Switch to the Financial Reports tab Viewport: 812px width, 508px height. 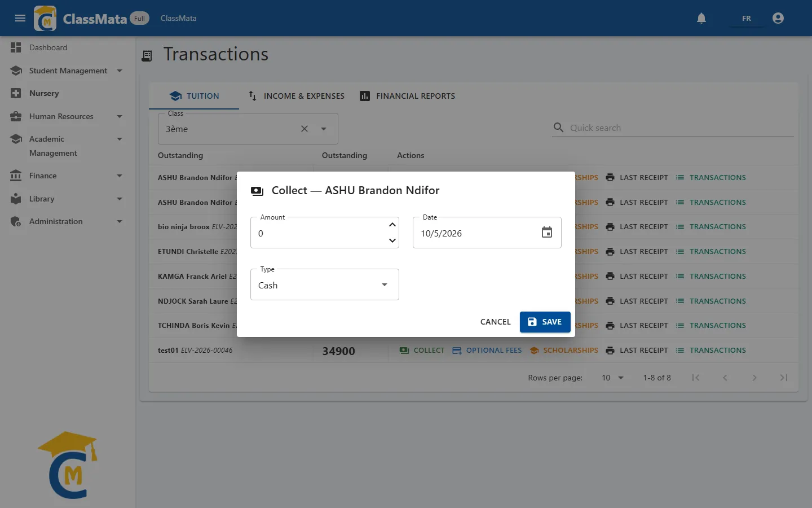[x=407, y=96]
